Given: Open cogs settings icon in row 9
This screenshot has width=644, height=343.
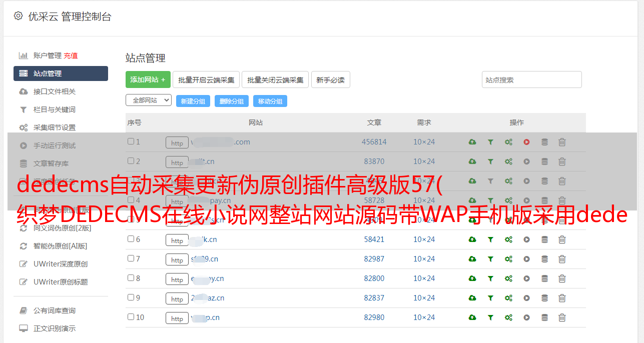Looking at the screenshot, I should pyautogui.click(x=508, y=298).
